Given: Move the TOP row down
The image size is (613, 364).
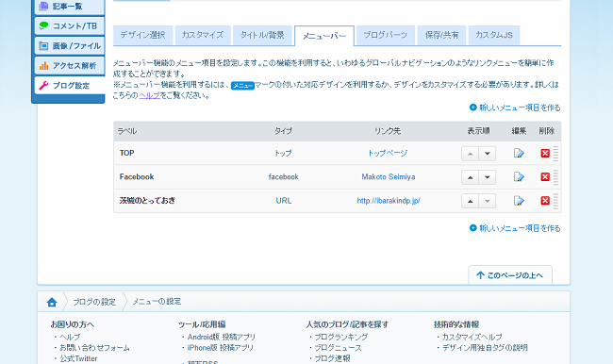Looking at the screenshot, I should (x=488, y=154).
